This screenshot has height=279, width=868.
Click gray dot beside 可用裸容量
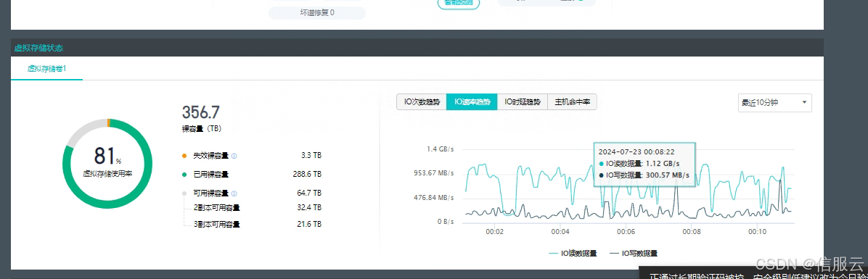click(184, 193)
